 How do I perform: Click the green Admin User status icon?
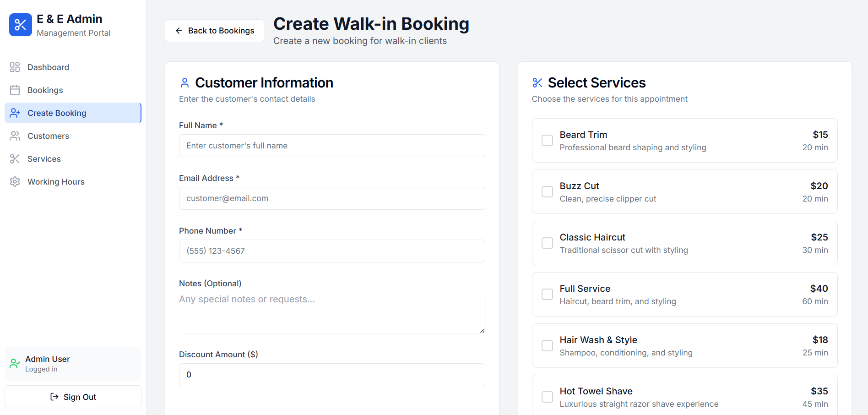(x=14, y=363)
